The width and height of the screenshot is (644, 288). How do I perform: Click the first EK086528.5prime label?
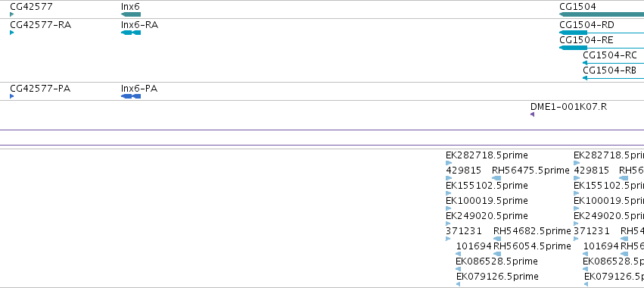point(496,261)
